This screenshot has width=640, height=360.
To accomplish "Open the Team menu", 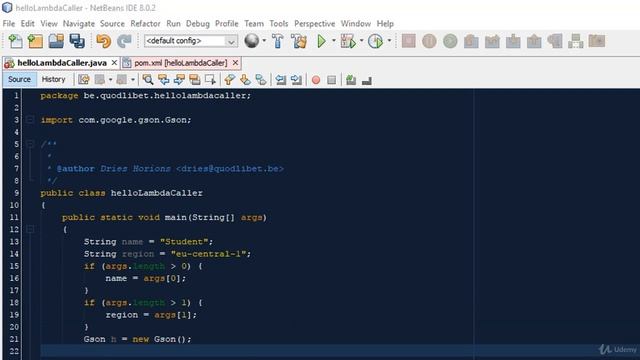I will (x=254, y=24).
